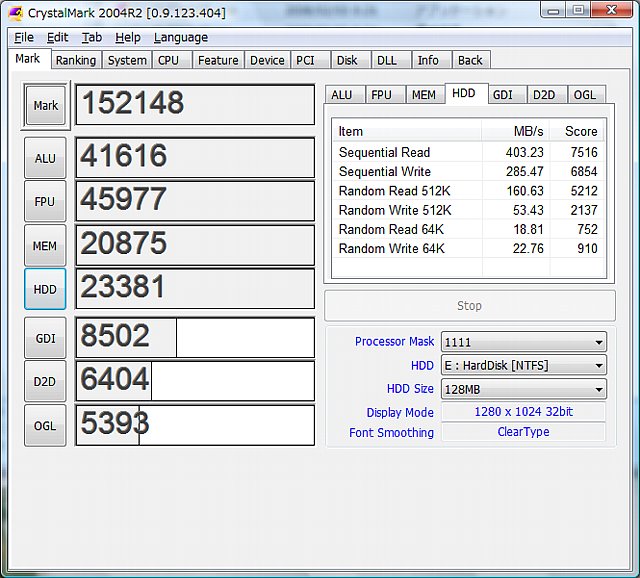Select the main Mark tab
The image size is (640, 578).
[x=28, y=59]
